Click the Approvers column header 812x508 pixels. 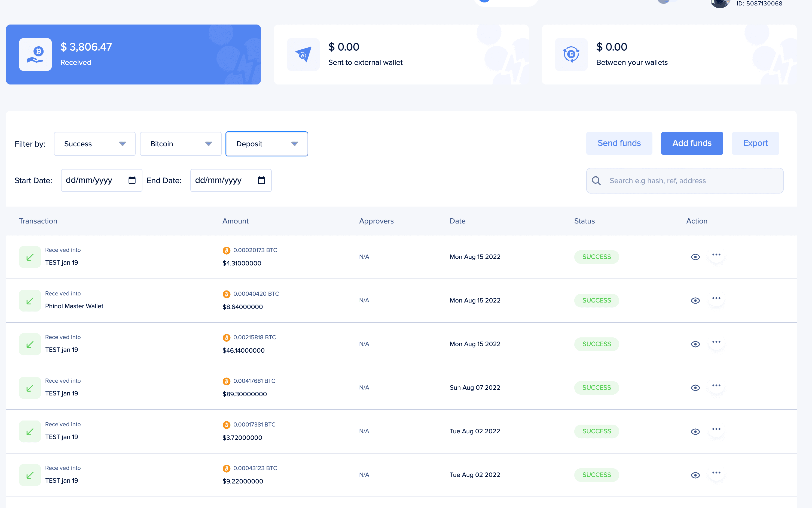point(376,221)
